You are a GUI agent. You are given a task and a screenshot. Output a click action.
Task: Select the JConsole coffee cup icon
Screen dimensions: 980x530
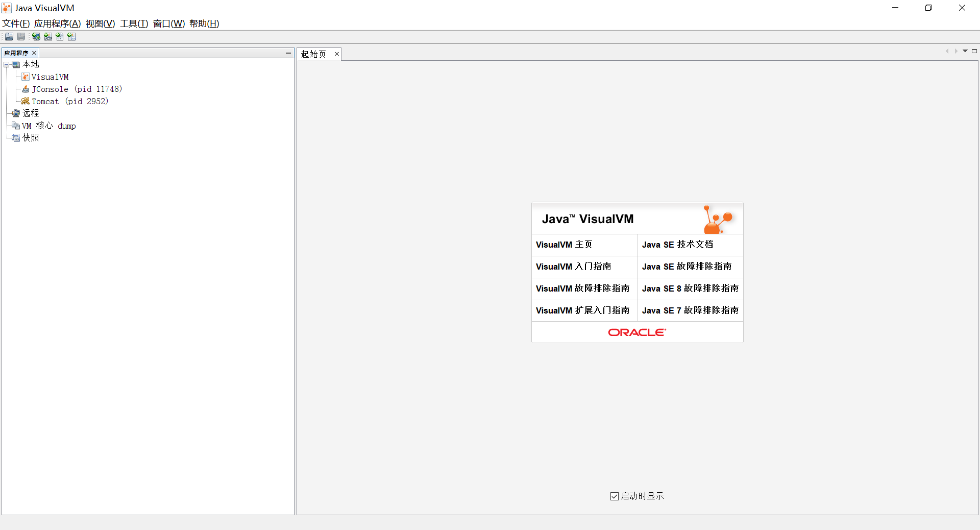coord(26,89)
